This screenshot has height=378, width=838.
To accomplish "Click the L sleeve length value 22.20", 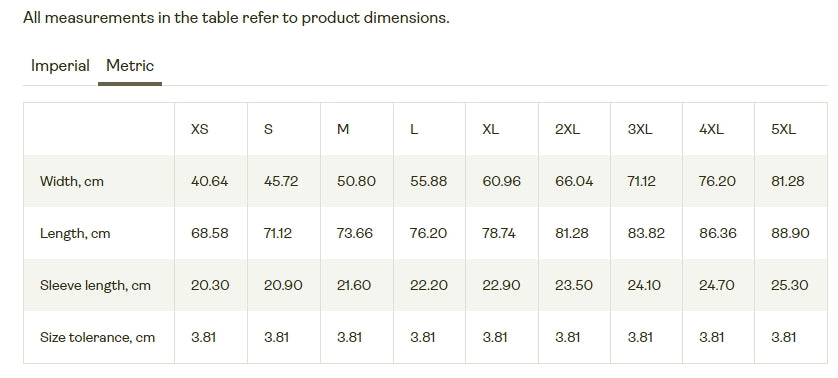I will 429,285.
